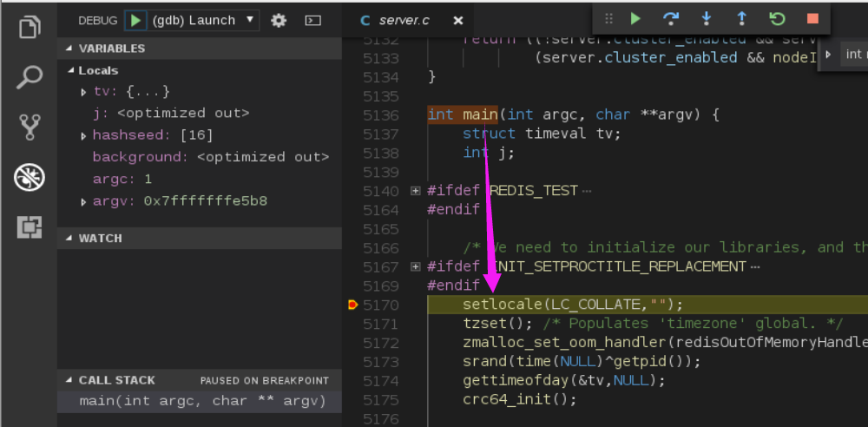Click Step Over in the debug toolbar

tap(671, 18)
